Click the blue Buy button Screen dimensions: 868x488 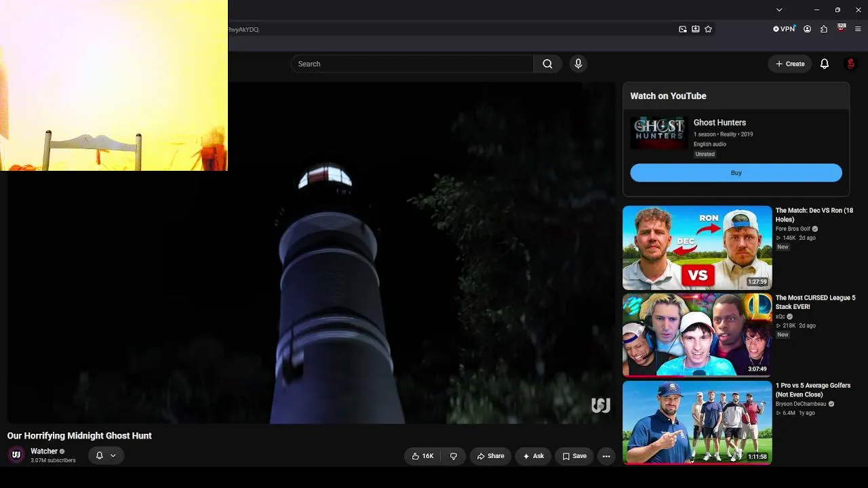[736, 173]
